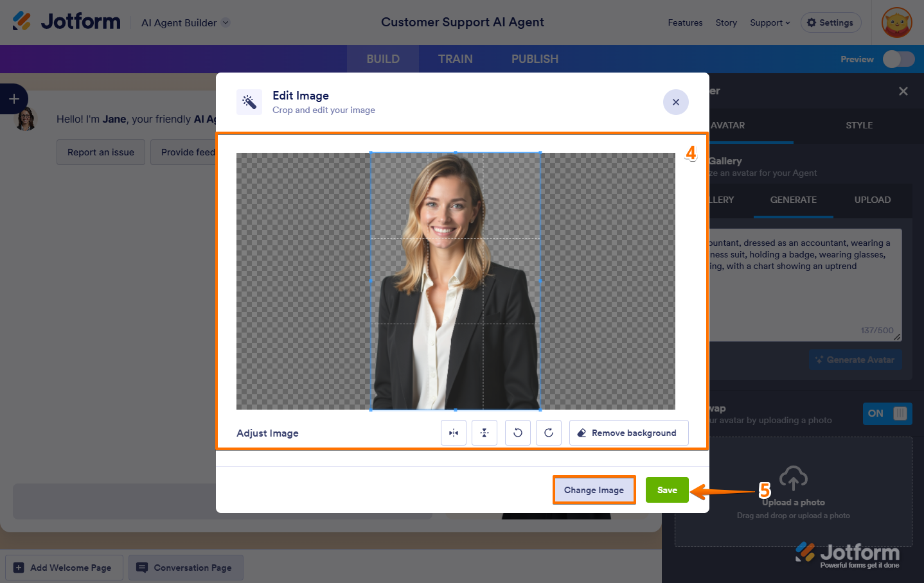924x583 pixels.
Task: Switch to the UPLOAD avatar tab
Action: click(x=873, y=200)
